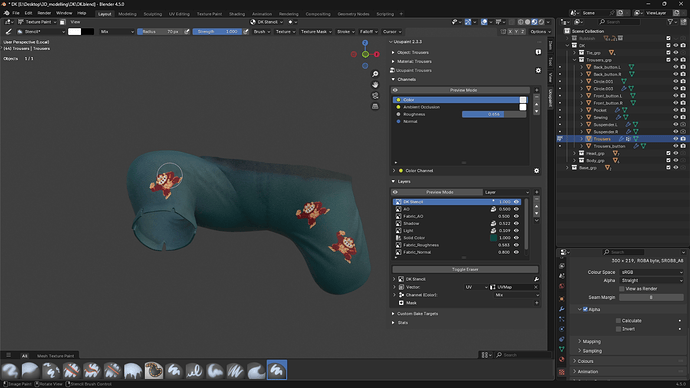Switch perspective/orthographic grid gizmo icon
The height and width of the screenshot is (388, 690).
click(x=375, y=106)
